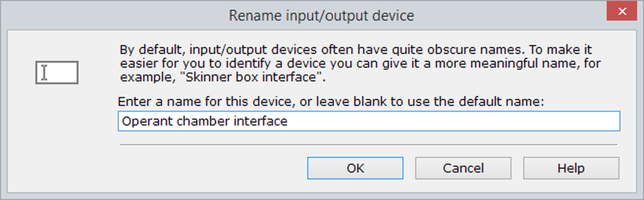Screen dimensions: 644x200
Task: Click the text-box rename icon
Action: 56,73
